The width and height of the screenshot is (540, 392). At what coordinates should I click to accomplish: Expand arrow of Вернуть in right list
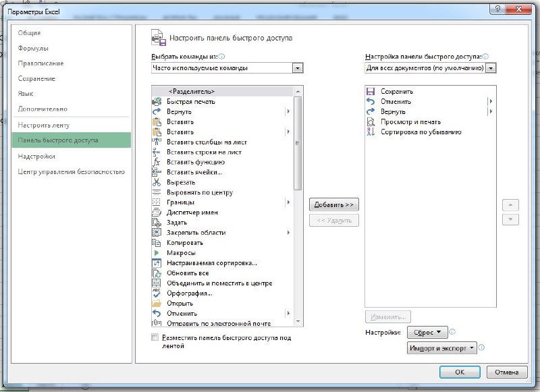pyautogui.click(x=491, y=111)
